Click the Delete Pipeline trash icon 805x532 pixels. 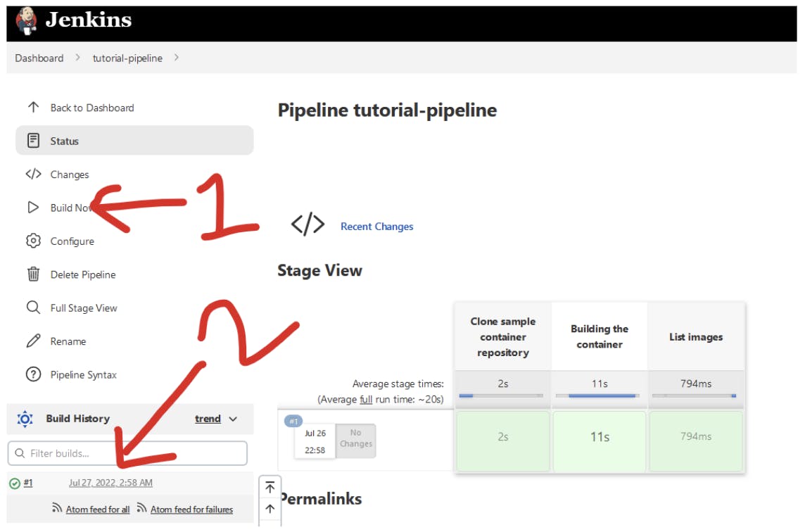[x=33, y=274]
